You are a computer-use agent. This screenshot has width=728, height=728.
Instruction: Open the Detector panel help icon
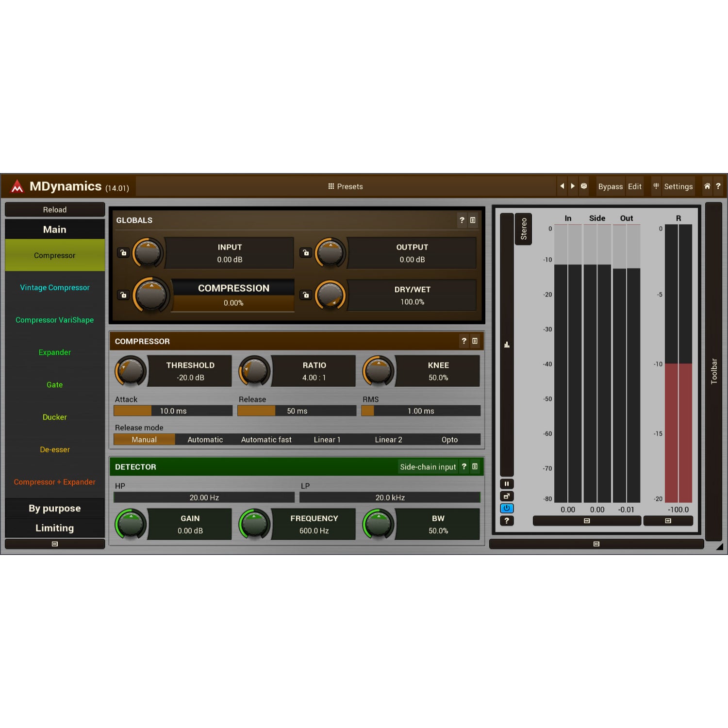[464, 466]
